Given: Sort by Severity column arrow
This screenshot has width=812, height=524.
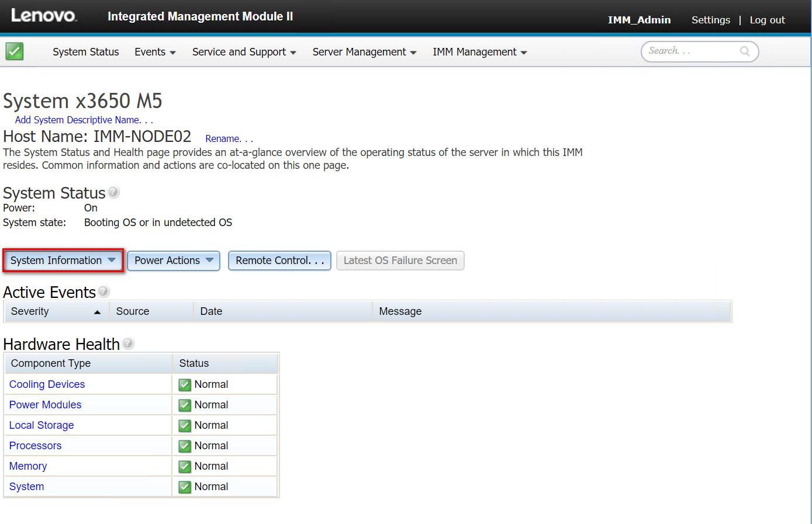Looking at the screenshot, I should click(97, 313).
